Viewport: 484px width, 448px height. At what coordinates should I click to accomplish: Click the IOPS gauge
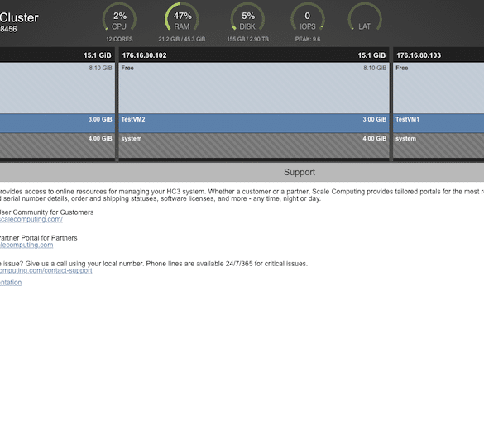tap(308, 17)
